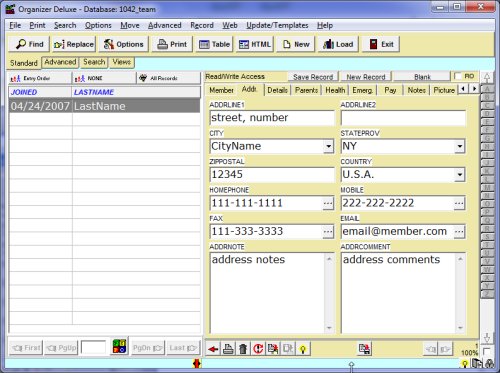Toggle the checkbox below the 100% indicator

tap(486, 351)
